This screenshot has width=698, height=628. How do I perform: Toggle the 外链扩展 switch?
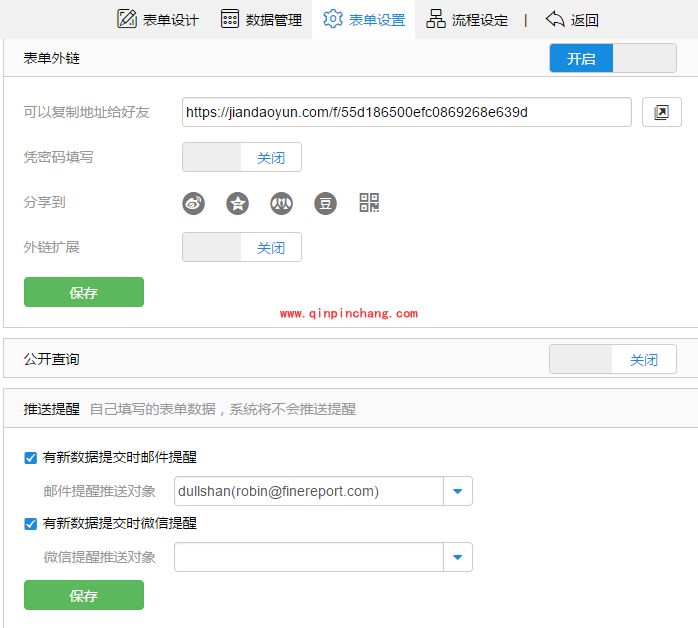(242, 247)
